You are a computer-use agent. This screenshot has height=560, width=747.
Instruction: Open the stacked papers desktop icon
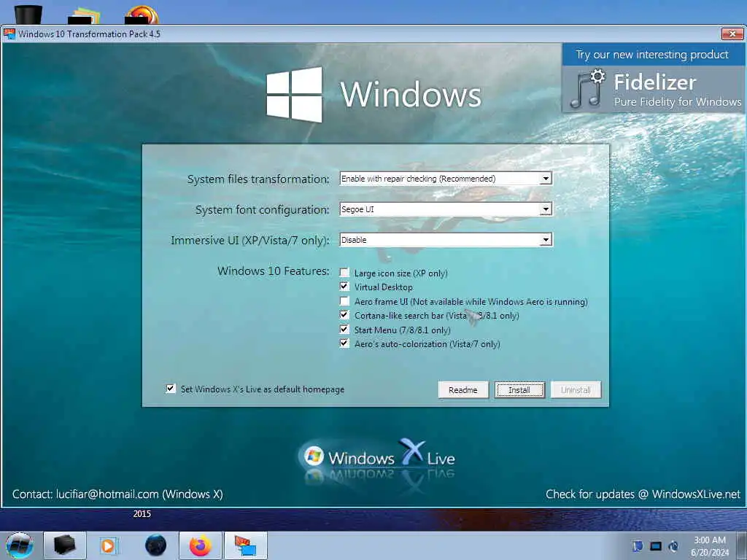point(85,15)
